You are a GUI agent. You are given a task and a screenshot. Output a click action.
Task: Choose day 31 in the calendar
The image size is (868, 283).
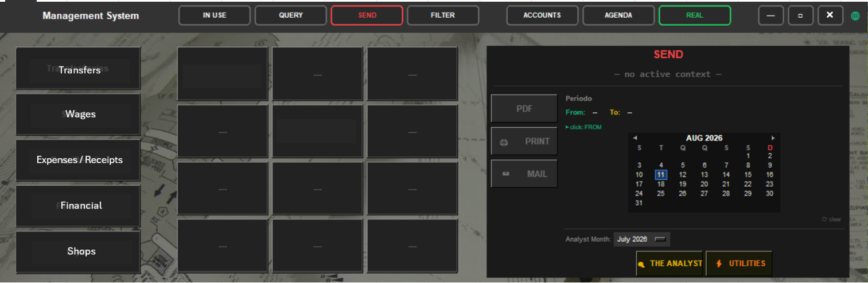click(639, 203)
